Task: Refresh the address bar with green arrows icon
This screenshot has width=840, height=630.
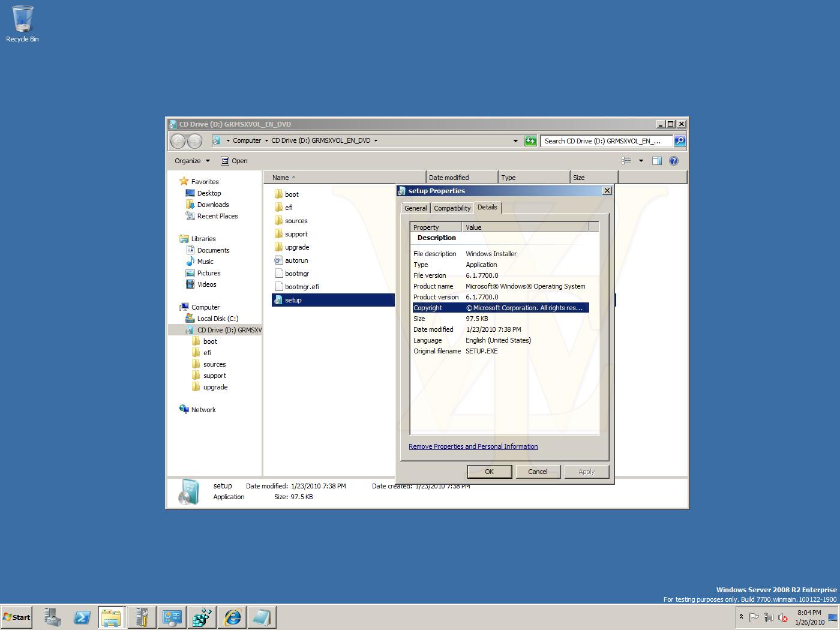Action: 530,141
